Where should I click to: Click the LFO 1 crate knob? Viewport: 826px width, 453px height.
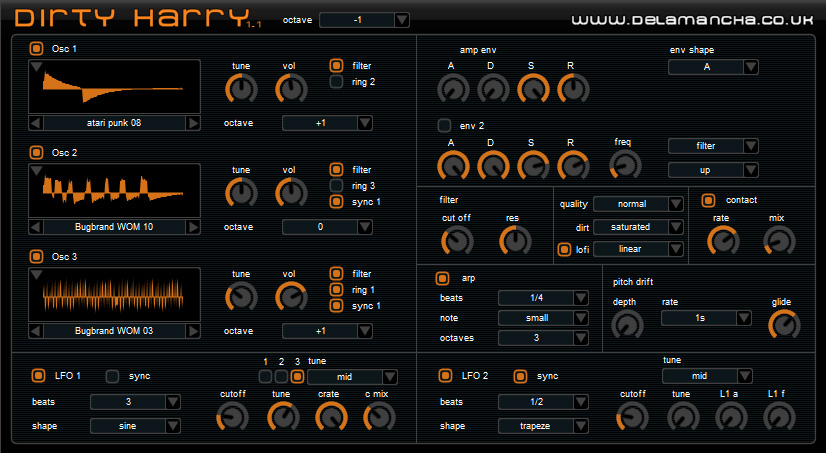(331, 417)
